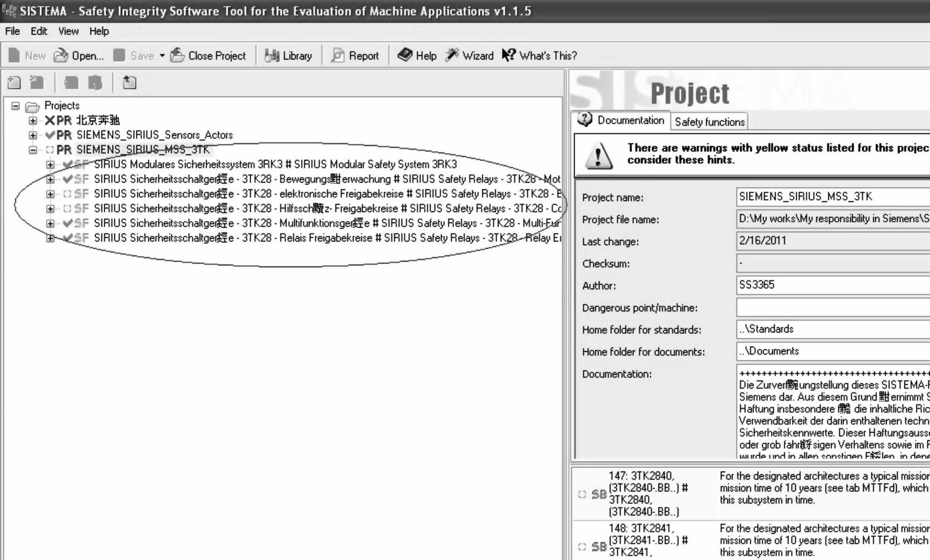Click the first icon in the tree toolbar
The width and height of the screenshot is (930, 560).
click(14, 82)
